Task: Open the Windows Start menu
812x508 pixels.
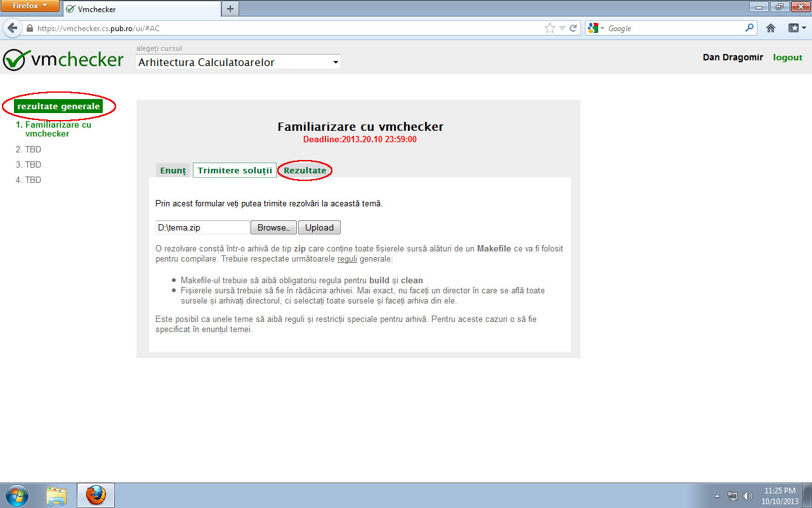Action: tap(15, 494)
